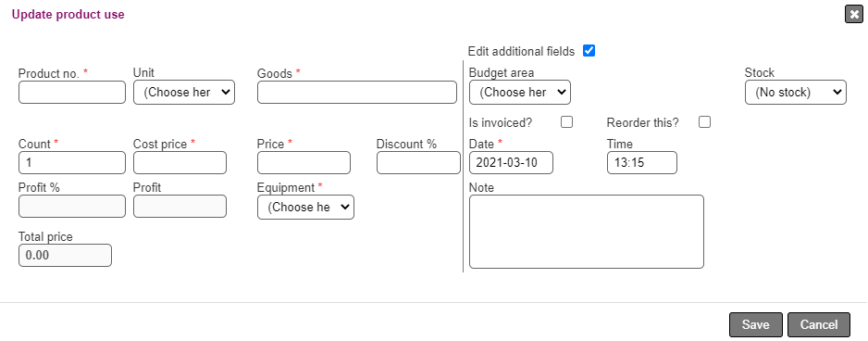Click into the Goods text field
Screen dimensions: 868x341
tap(357, 92)
